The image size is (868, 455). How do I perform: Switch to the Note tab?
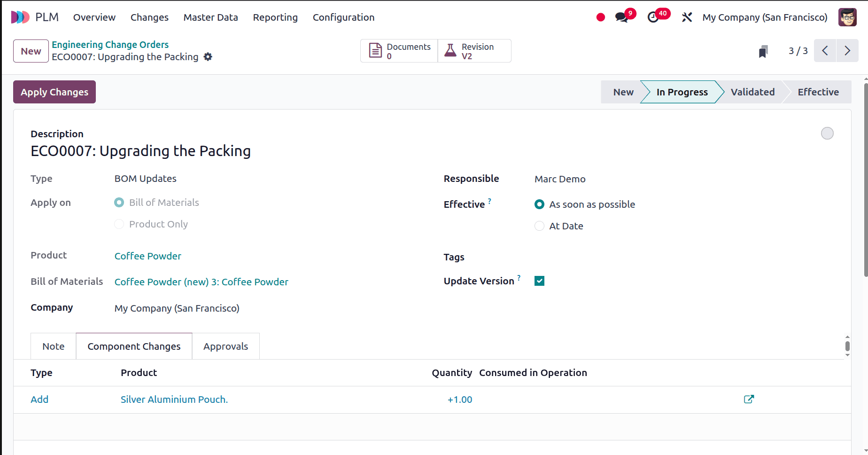(54, 346)
